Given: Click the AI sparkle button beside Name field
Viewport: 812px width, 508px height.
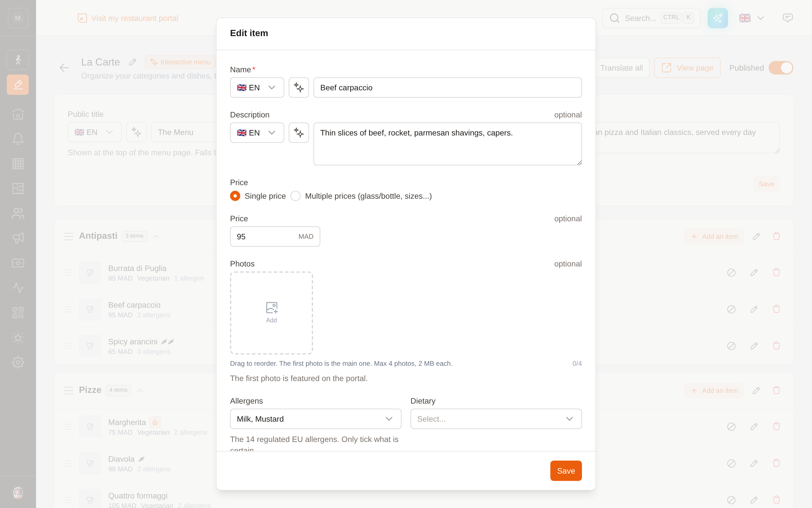Looking at the screenshot, I should point(299,88).
